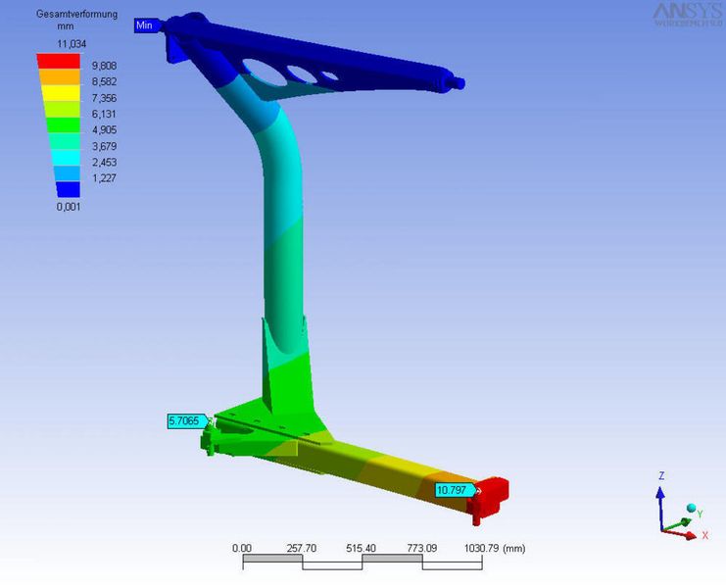The height and width of the screenshot is (588, 726).
Task: Click legend minimum value 0,001
Action: tap(69, 207)
